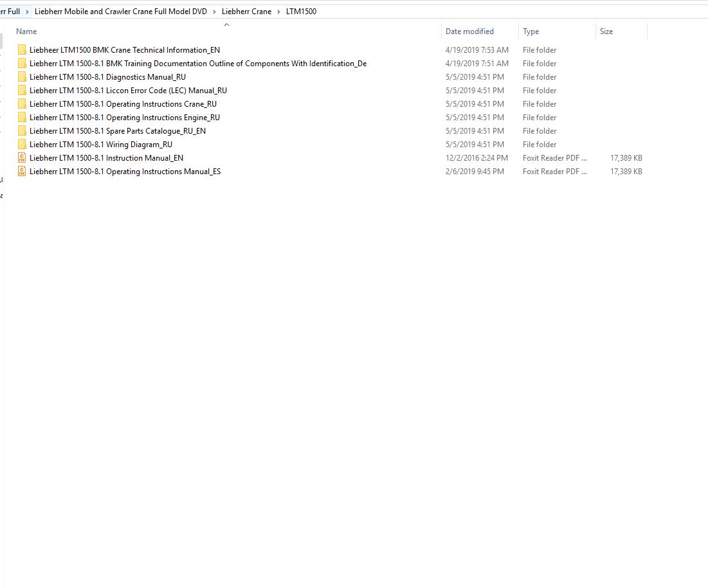Click date '4/19/2019 7:53 AM' cell
Image resolution: width=708 pixels, height=588 pixels.
coord(477,50)
